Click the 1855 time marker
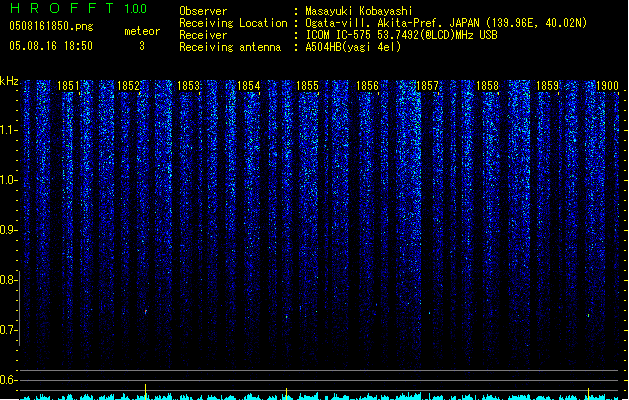Screen dimensions: 629x400 [307, 86]
